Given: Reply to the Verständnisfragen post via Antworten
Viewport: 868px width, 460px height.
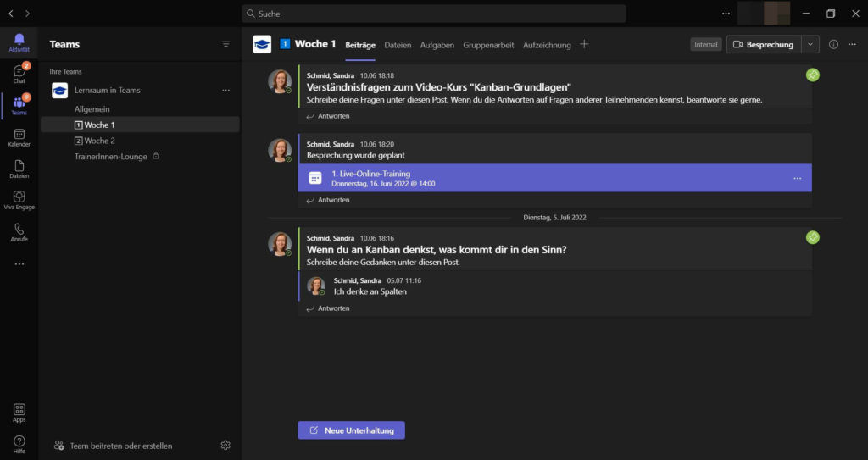Looking at the screenshot, I should pos(328,116).
